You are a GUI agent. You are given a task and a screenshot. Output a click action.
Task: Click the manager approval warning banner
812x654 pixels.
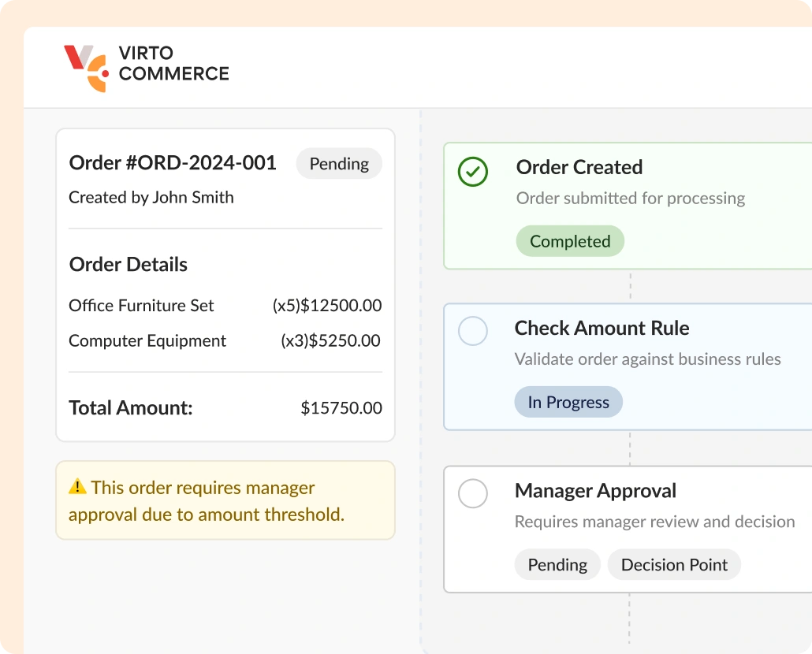(225, 501)
